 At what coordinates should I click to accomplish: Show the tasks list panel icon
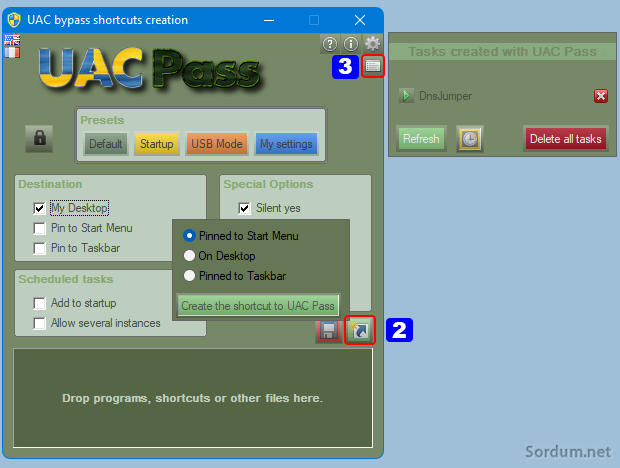(x=372, y=66)
